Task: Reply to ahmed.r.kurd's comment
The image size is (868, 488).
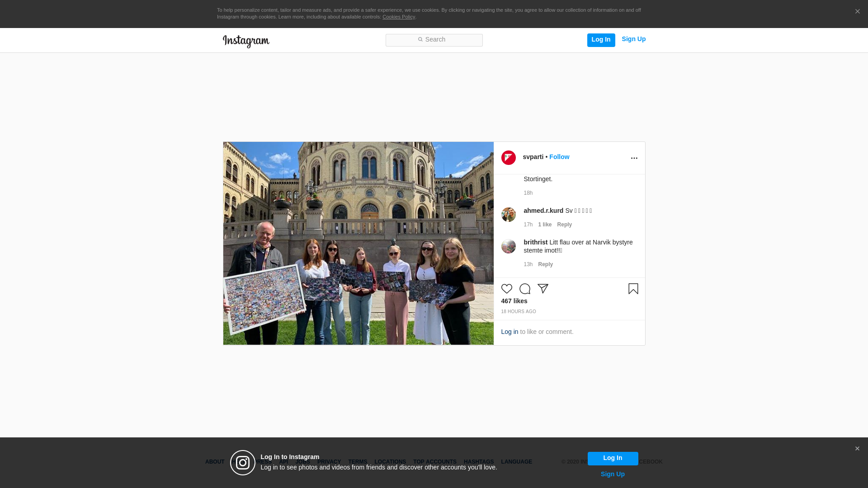Action: click(x=564, y=225)
